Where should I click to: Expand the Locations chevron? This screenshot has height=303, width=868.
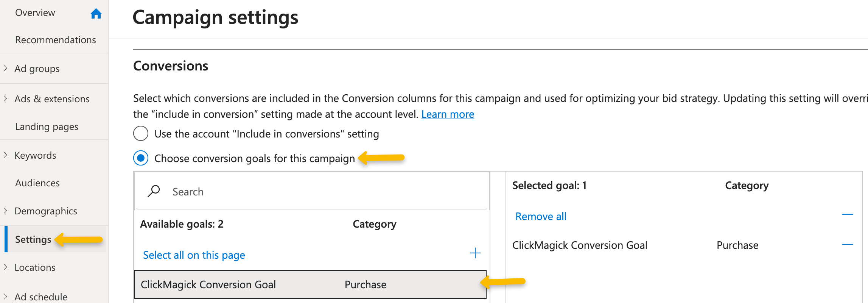(6, 267)
